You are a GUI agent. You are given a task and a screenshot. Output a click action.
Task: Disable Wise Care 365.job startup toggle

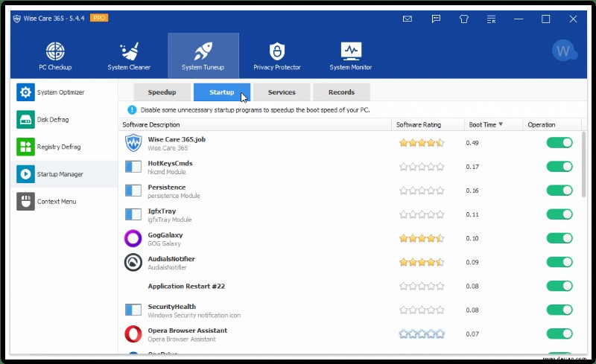[559, 143]
